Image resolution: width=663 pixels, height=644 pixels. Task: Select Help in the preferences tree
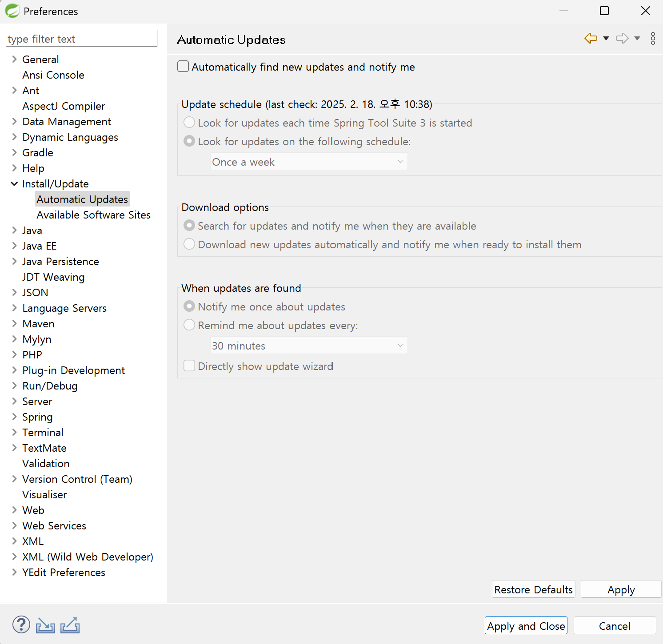click(x=33, y=168)
